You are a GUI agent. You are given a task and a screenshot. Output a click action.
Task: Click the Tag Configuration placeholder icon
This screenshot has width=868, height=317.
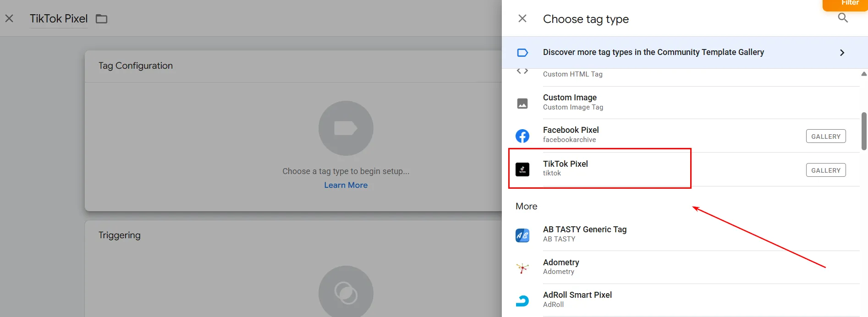[x=346, y=128]
